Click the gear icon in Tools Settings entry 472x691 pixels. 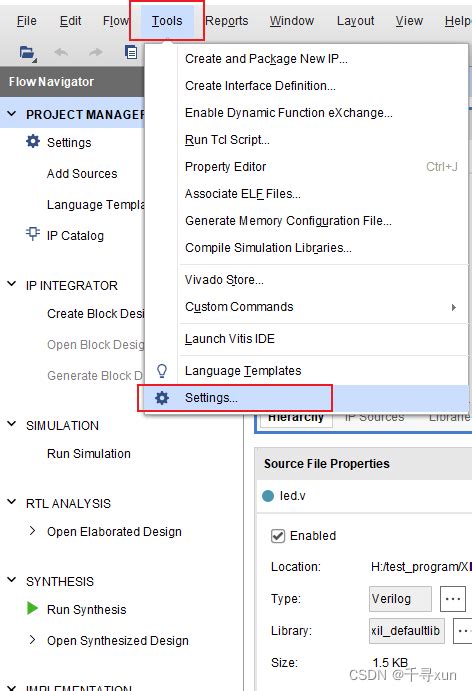pyautogui.click(x=162, y=398)
